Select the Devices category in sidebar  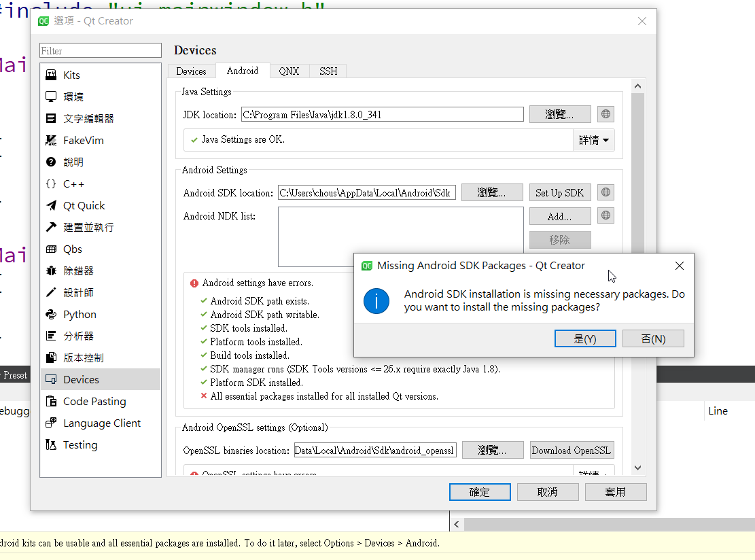point(100,379)
